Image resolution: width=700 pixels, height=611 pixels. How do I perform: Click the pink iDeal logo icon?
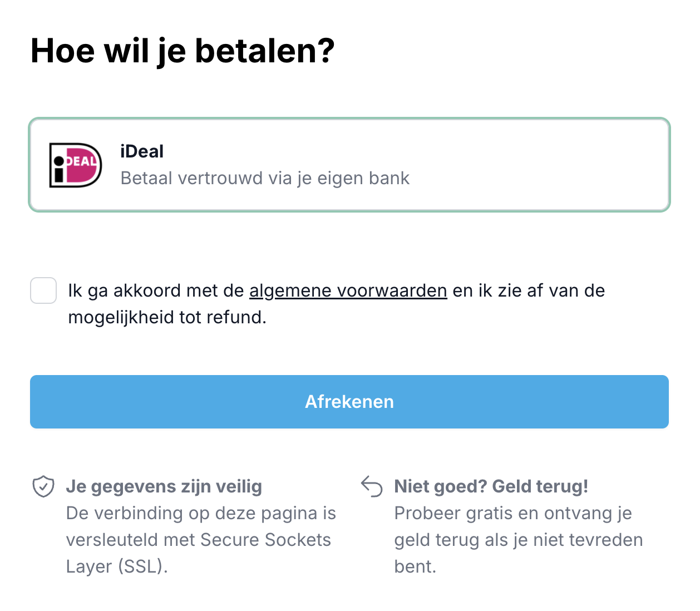pyautogui.click(x=76, y=165)
